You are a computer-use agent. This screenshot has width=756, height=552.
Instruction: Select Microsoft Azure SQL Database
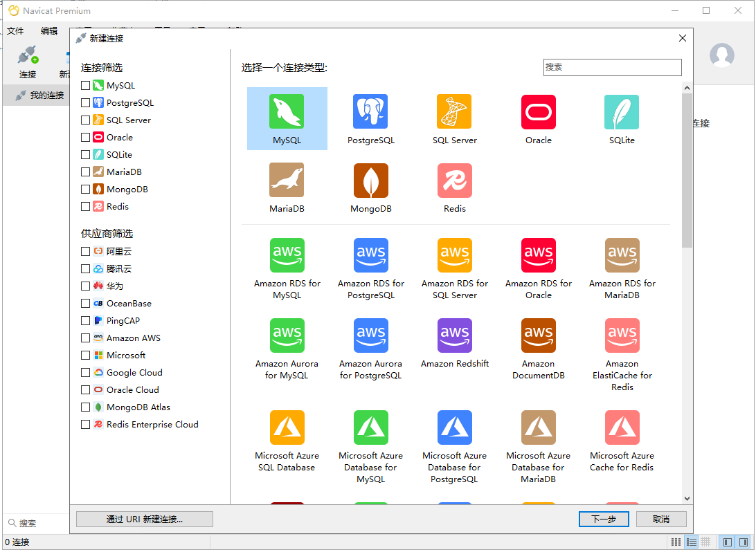tap(287, 427)
